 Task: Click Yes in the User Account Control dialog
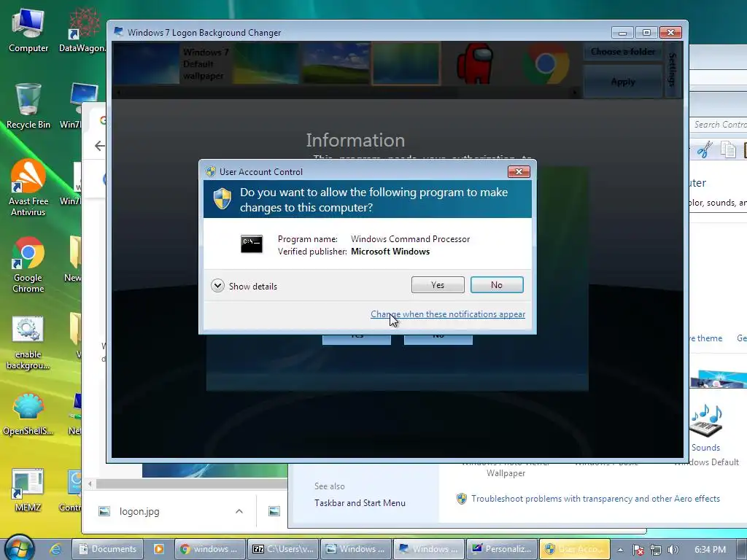pyautogui.click(x=438, y=285)
